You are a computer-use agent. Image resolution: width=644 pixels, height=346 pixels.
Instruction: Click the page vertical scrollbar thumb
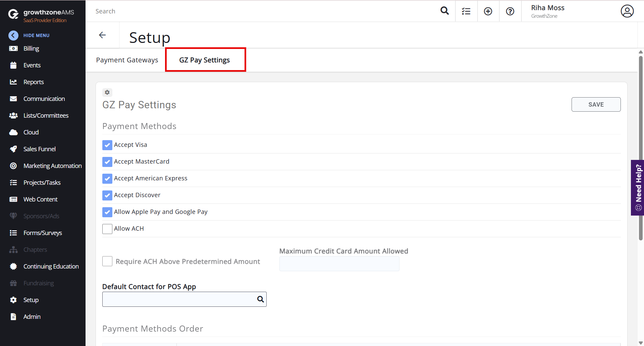pos(641,148)
